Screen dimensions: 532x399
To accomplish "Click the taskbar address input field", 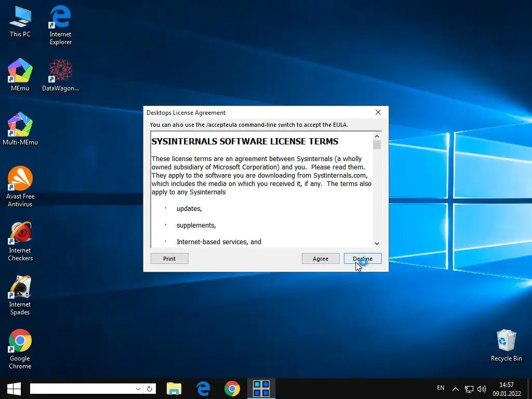I will (83, 389).
